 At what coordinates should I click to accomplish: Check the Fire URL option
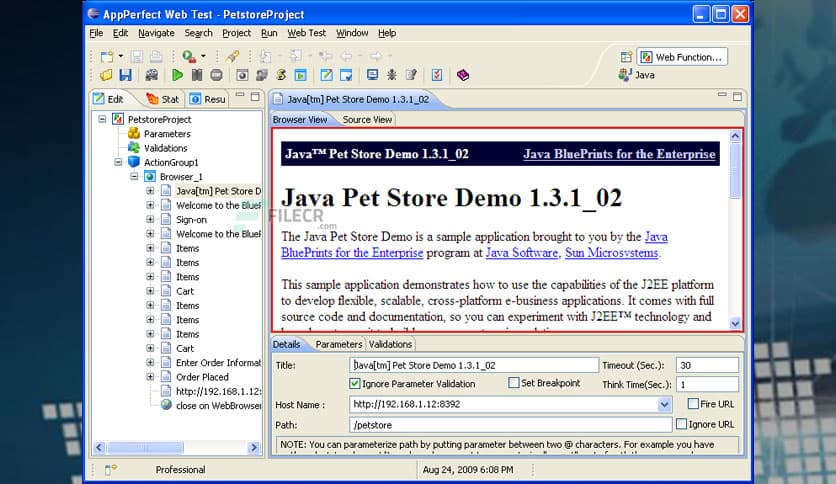(693, 404)
